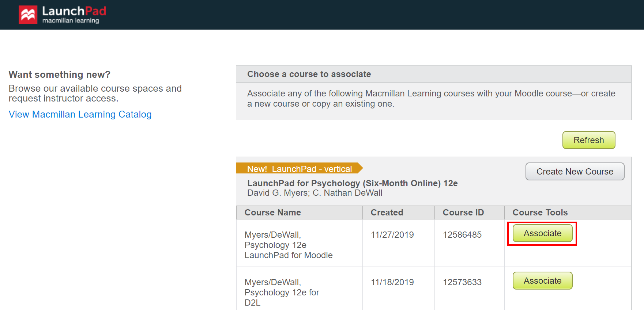Open the View Macmillan Learning Catalog link
Screen dimensions: 644x310
80,114
